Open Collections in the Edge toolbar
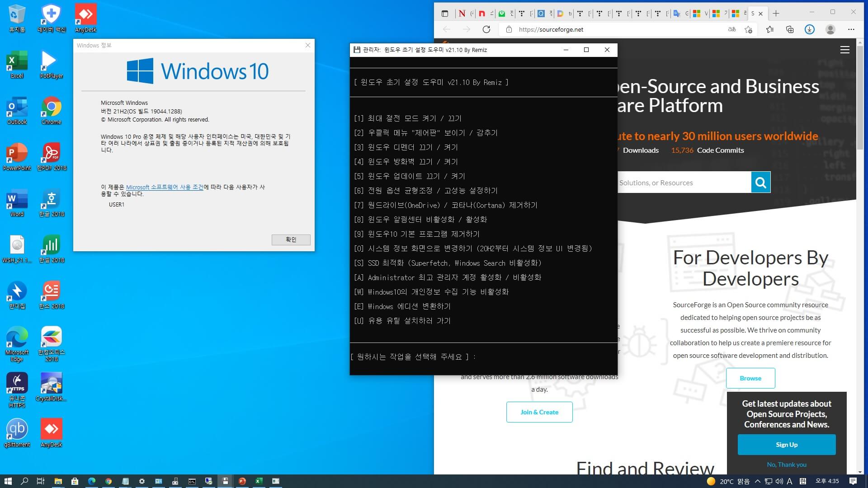Screen dimensions: 868x488 click(790, 29)
